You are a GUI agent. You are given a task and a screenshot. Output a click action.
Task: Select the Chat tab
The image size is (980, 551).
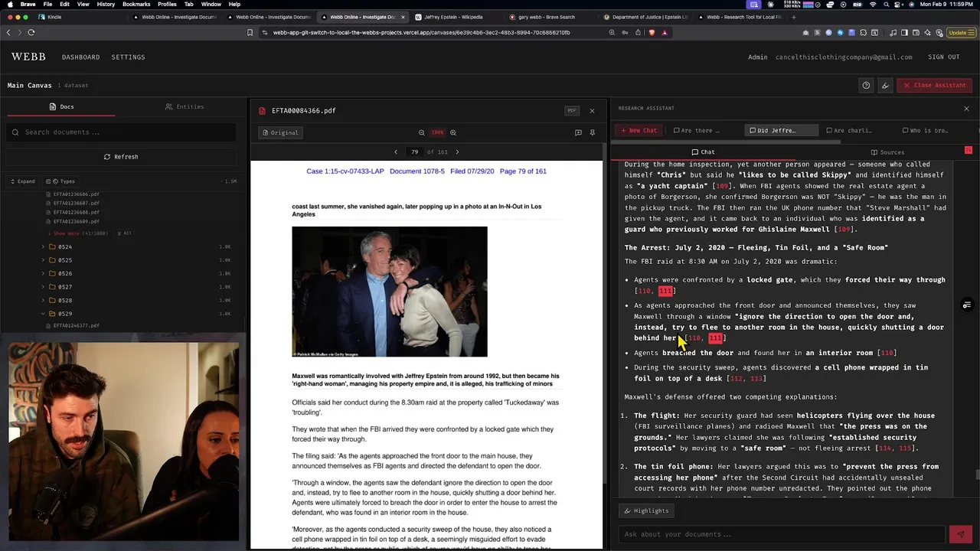[x=702, y=152]
